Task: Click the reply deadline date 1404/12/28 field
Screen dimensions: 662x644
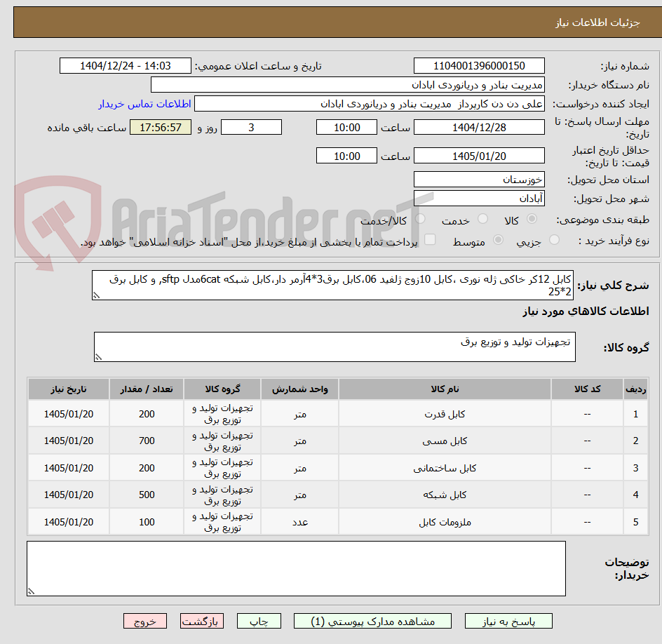Action: click(x=479, y=127)
